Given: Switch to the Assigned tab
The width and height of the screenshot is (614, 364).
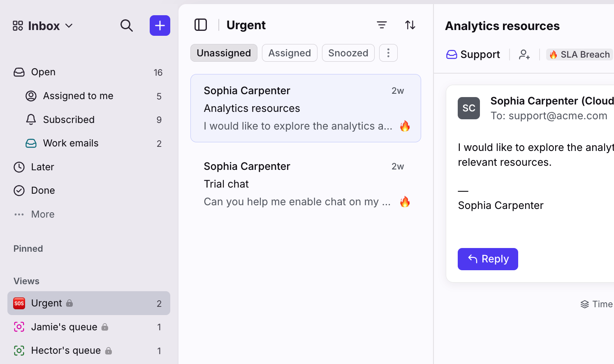Looking at the screenshot, I should [290, 53].
